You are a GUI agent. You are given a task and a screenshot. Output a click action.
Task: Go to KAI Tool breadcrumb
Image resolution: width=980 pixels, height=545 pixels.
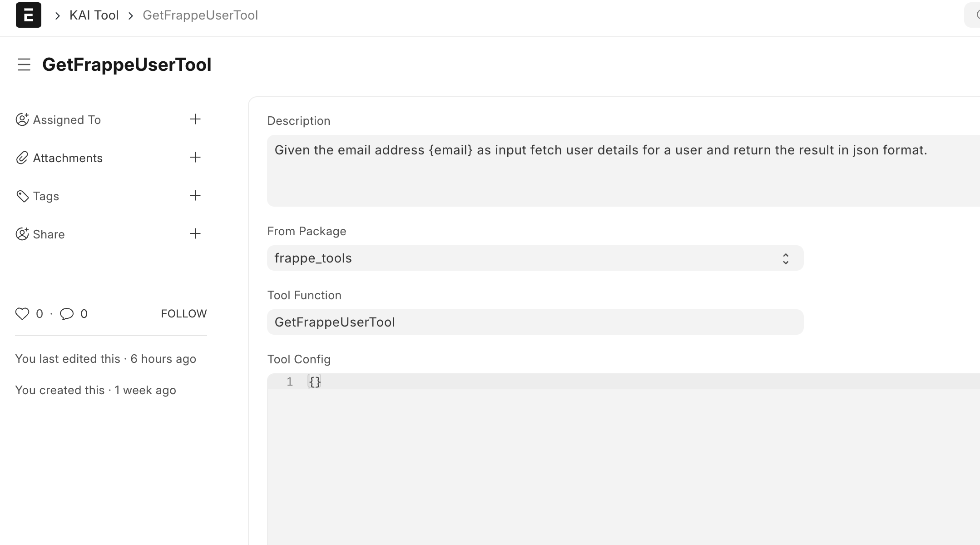(94, 15)
